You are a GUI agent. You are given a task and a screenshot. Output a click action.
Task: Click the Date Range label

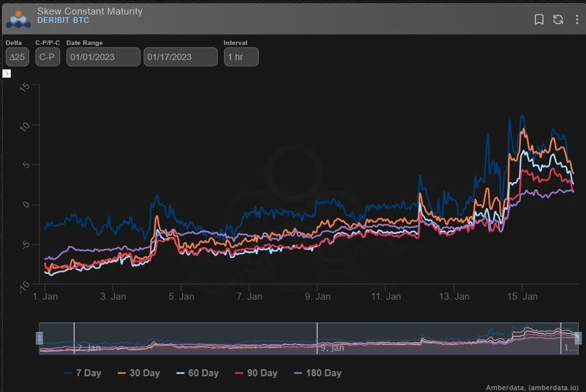[84, 43]
